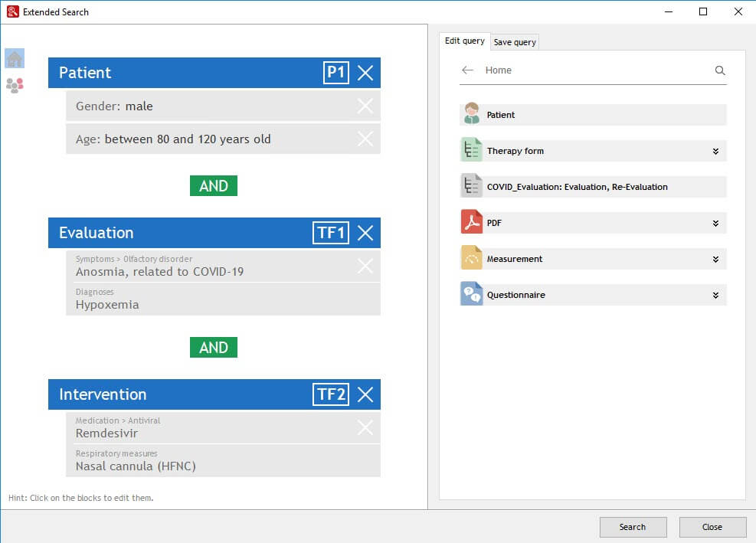
Task: Minimize the Extended Search window
Action: point(668,11)
